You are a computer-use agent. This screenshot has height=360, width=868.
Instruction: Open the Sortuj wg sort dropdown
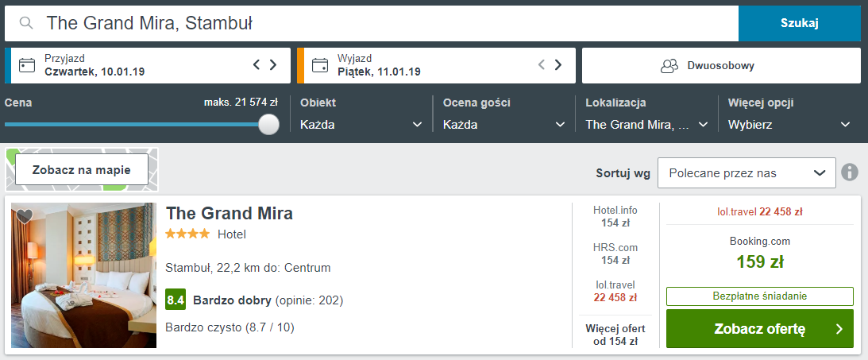(x=746, y=173)
